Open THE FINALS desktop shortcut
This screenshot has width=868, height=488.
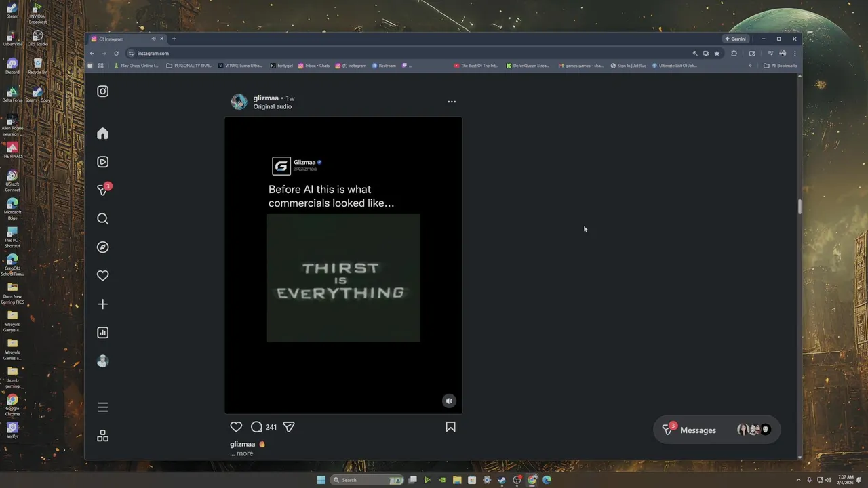click(12, 150)
